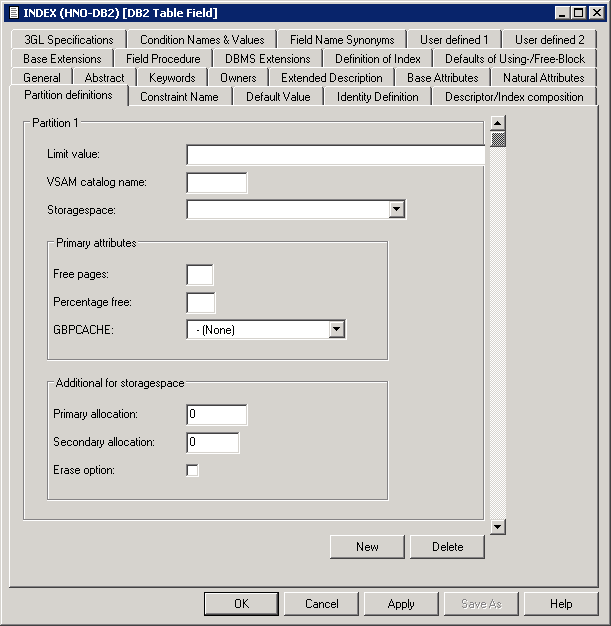The width and height of the screenshot is (611, 626).
Task: Open Help for this dialog
Action: pyautogui.click(x=561, y=604)
